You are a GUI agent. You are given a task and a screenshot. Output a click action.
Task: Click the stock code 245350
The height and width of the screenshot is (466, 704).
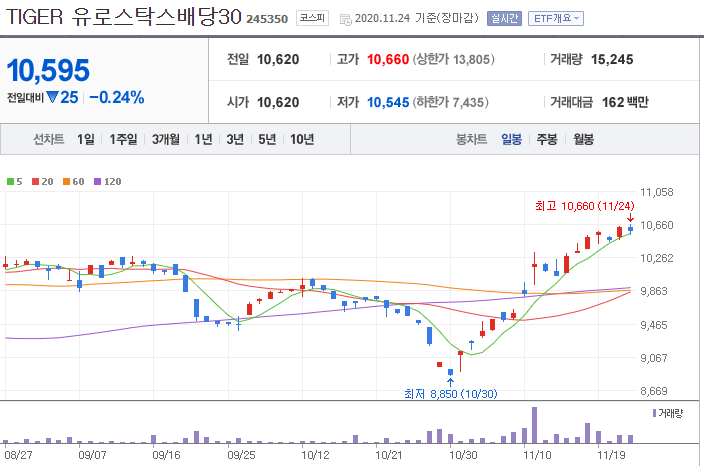267,19
